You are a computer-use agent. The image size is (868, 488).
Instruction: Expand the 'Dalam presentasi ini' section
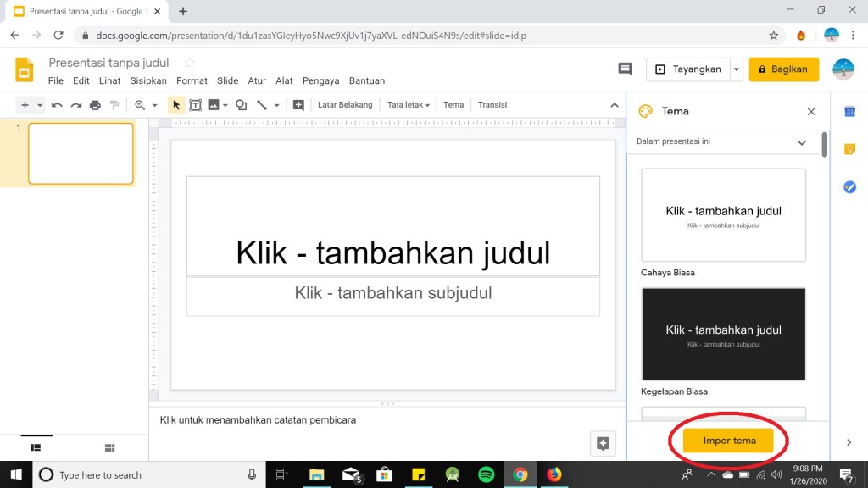(801, 142)
